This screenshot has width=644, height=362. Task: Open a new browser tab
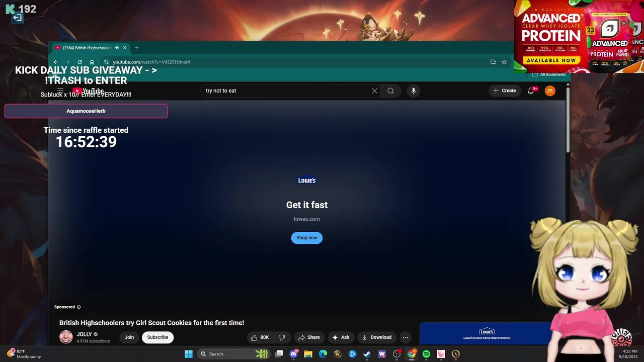tap(136, 48)
